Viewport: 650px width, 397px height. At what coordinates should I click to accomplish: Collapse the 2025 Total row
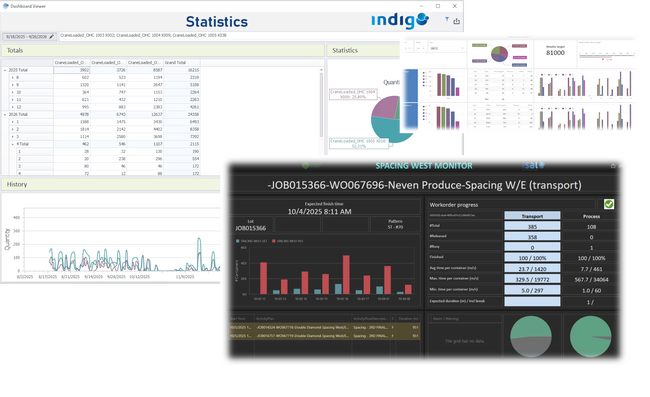pos(5,70)
